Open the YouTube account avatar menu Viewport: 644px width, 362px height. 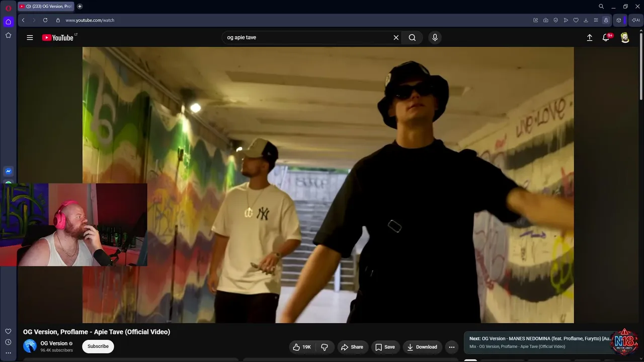click(x=625, y=37)
